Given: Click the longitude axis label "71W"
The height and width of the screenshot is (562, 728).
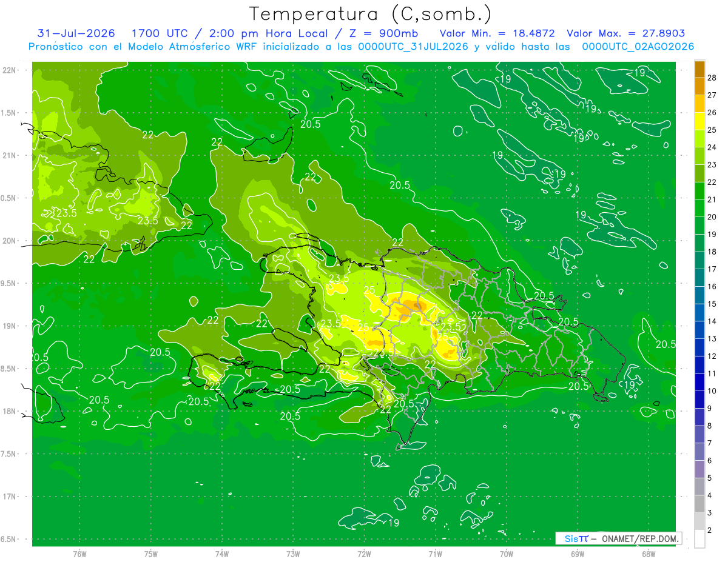Looking at the screenshot, I should coord(435,554).
